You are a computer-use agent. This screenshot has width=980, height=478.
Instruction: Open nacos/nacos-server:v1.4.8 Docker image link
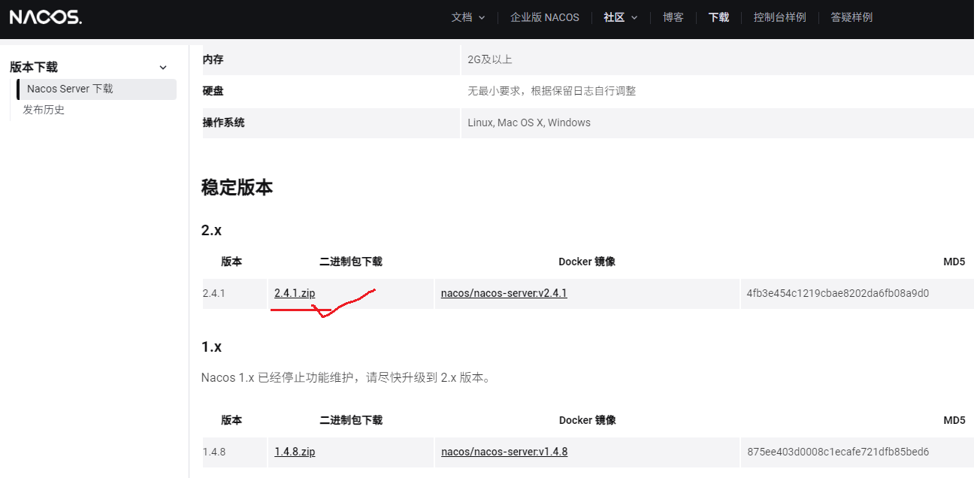point(504,452)
